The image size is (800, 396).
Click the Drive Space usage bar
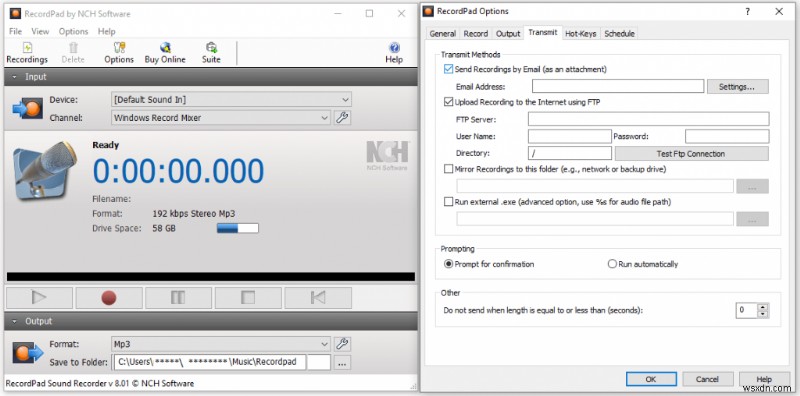coord(237,229)
